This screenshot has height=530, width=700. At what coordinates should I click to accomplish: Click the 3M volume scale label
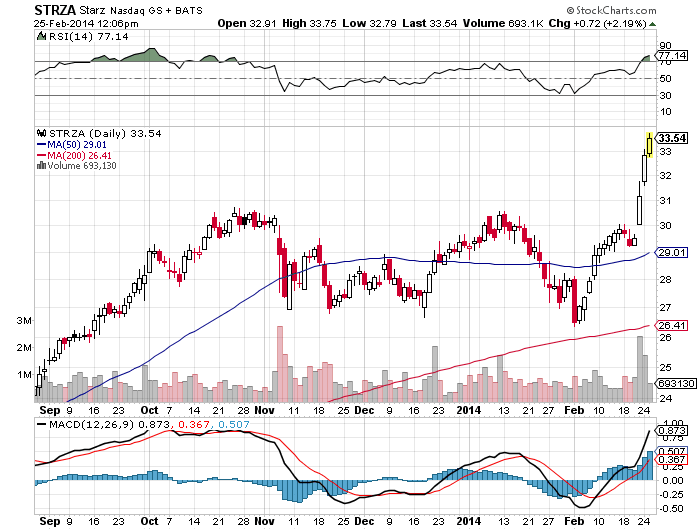coord(24,320)
